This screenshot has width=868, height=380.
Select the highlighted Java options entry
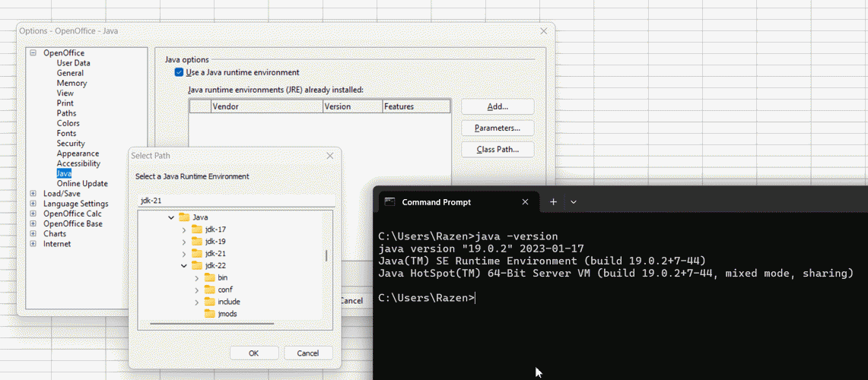click(x=64, y=174)
